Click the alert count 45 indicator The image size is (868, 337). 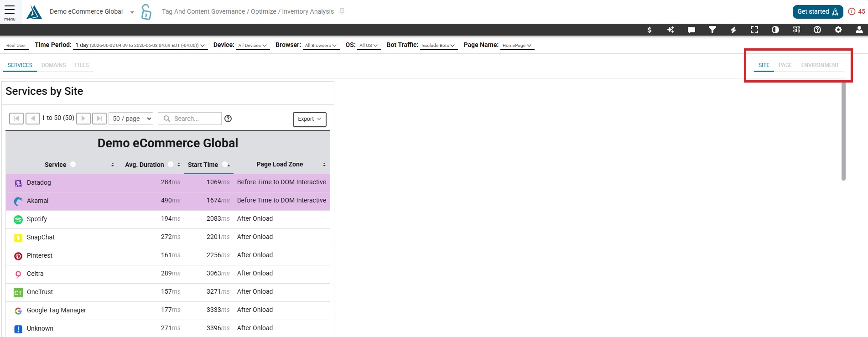coord(857,12)
